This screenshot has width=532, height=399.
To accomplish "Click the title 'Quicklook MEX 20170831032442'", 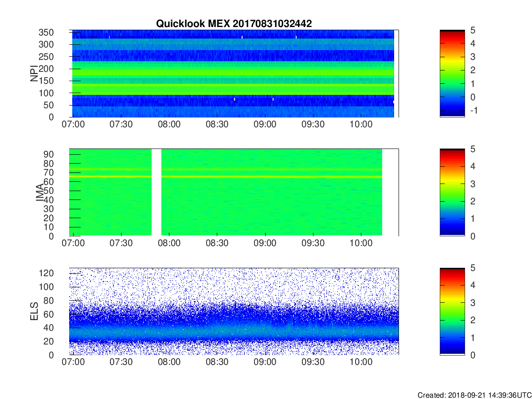I will [x=234, y=23].
